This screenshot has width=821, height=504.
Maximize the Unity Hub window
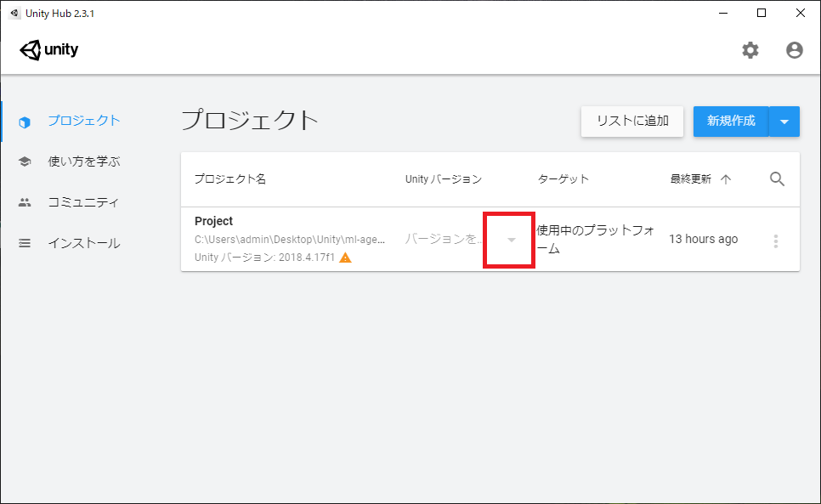(762, 13)
